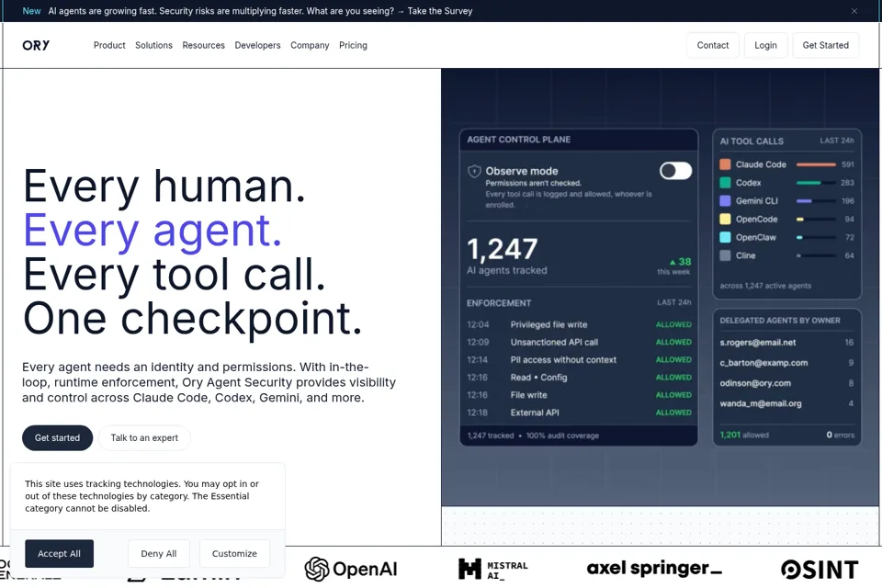Close the survey announcement banner
Viewport: 882px width, 588px height.
pos(854,11)
